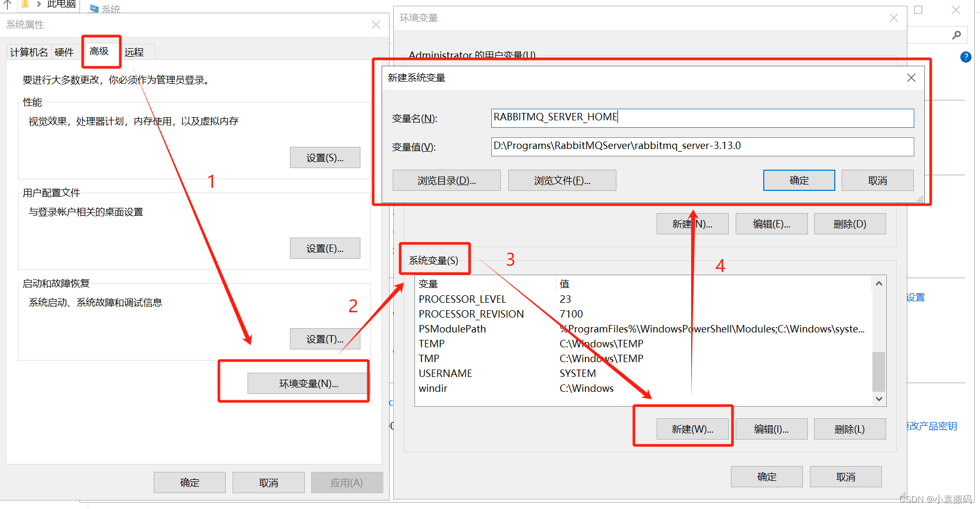The width and height of the screenshot is (980, 509).
Task: Select the PROCESSOR_LEVEL variable row
Action: [x=643, y=299]
